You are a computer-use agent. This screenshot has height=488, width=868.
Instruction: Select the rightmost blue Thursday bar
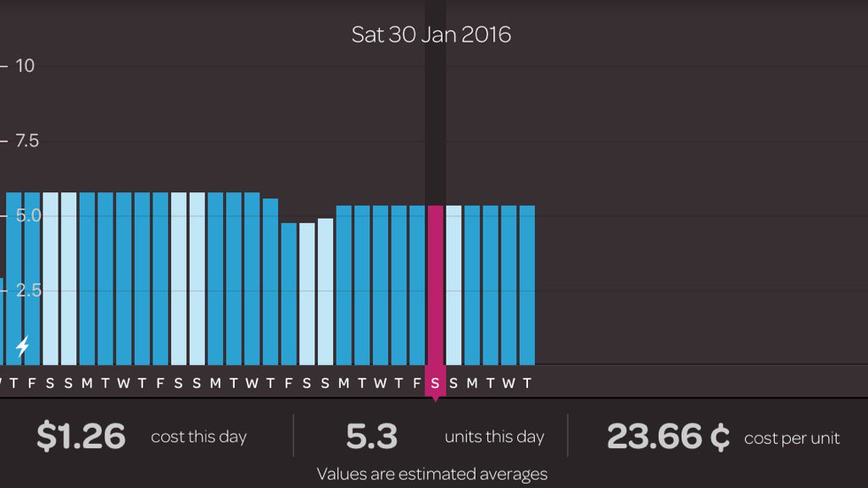527,284
